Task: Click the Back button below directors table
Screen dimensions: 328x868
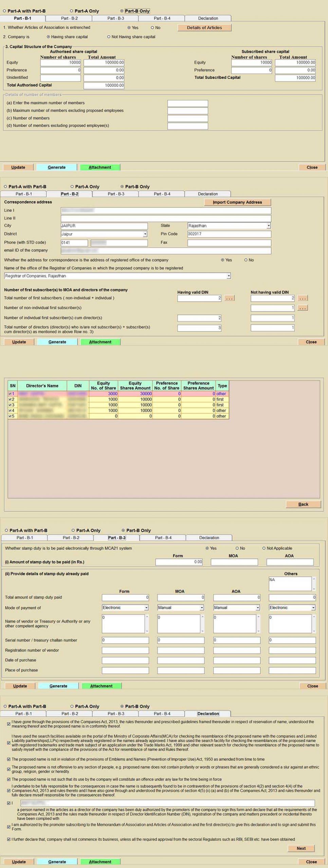Action: coord(303,504)
